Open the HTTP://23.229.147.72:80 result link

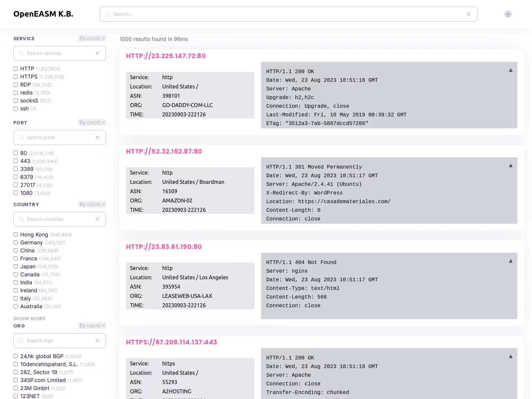coord(165,56)
